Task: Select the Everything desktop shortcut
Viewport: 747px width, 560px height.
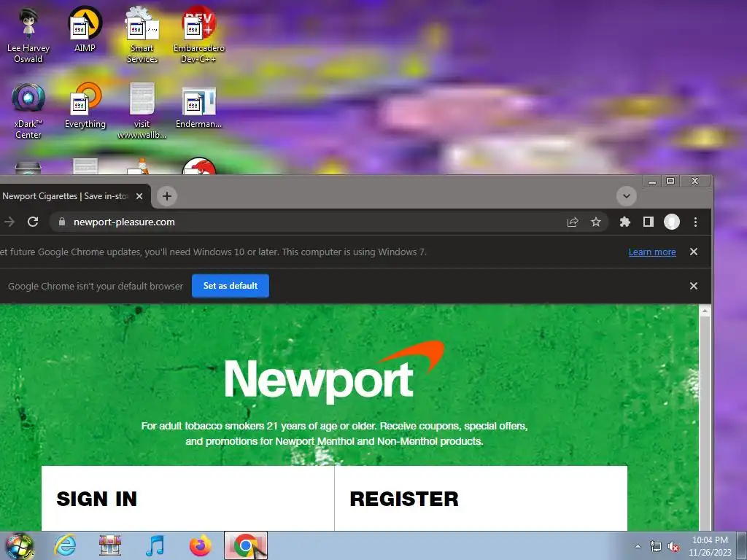Action: coord(85,106)
